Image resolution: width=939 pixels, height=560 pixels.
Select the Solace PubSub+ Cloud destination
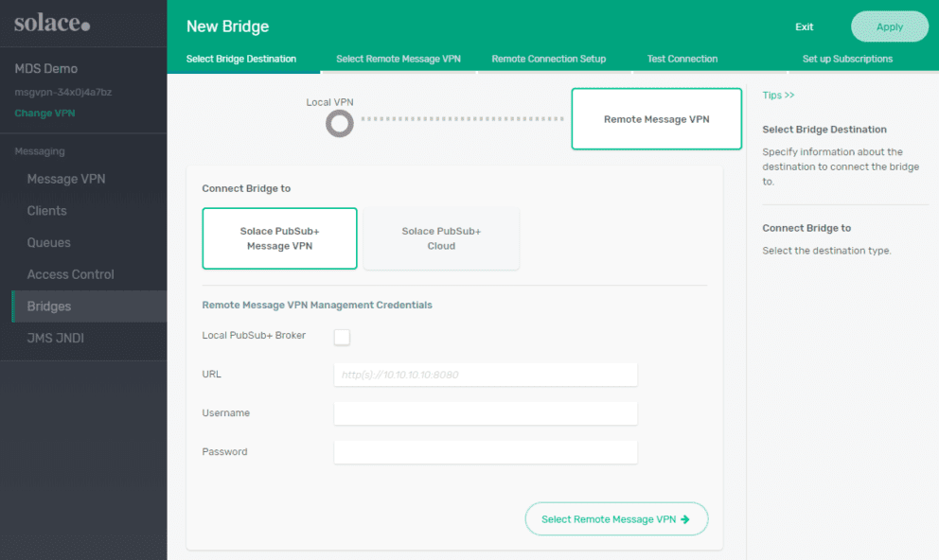point(441,238)
